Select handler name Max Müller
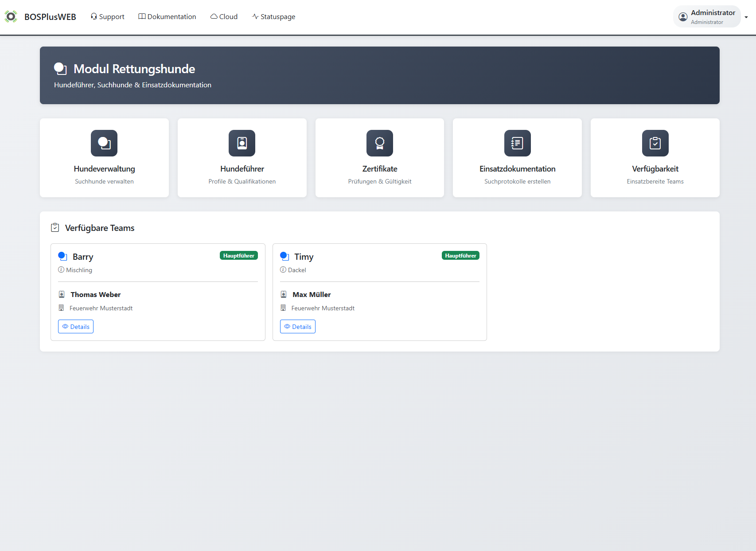This screenshot has width=756, height=551. click(x=312, y=295)
